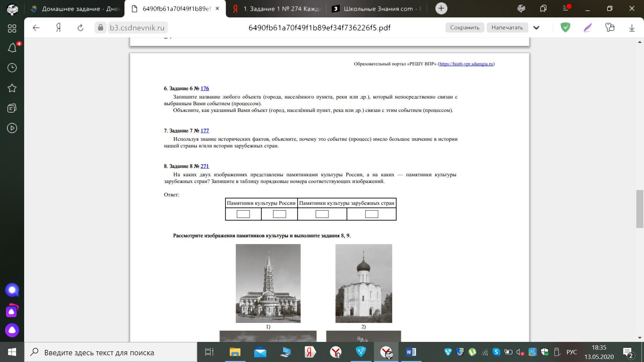Viewport: 644px width, 362px height.
Task: Click monument image 2 with onion dome
Action: (x=364, y=283)
